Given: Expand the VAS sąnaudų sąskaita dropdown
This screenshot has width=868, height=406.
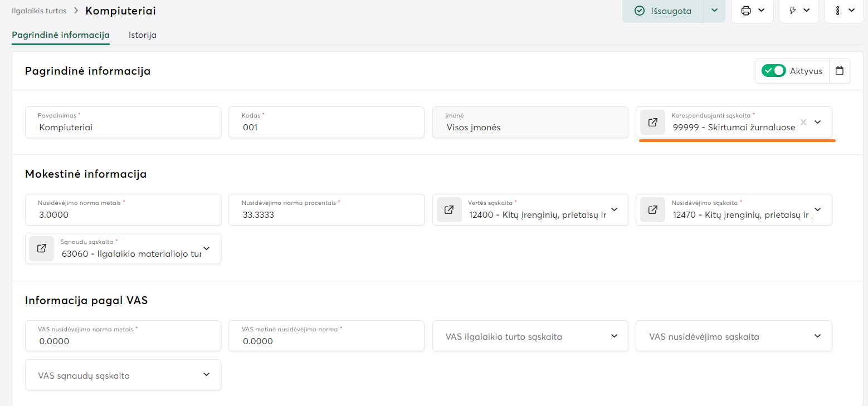Looking at the screenshot, I should [206, 375].
